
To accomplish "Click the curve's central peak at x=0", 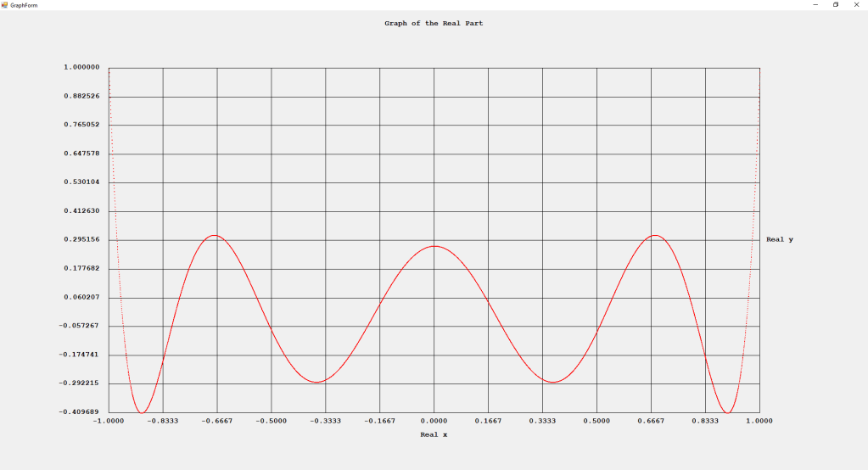I will click(x=434, y=246).
